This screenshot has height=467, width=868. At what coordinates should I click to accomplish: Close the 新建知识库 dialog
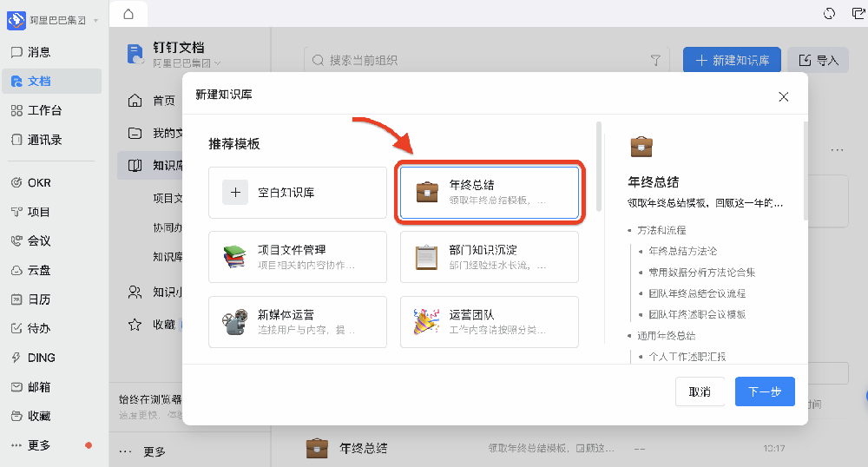[783, 97]
